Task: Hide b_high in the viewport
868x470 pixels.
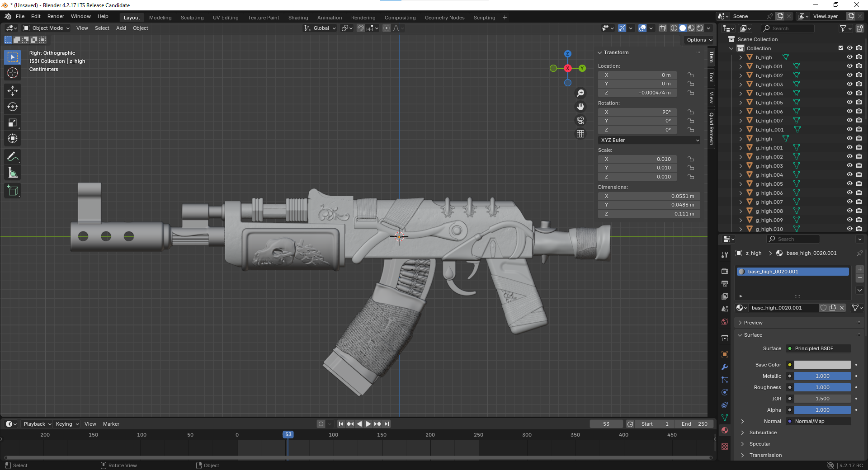Action: click(849, 57)
